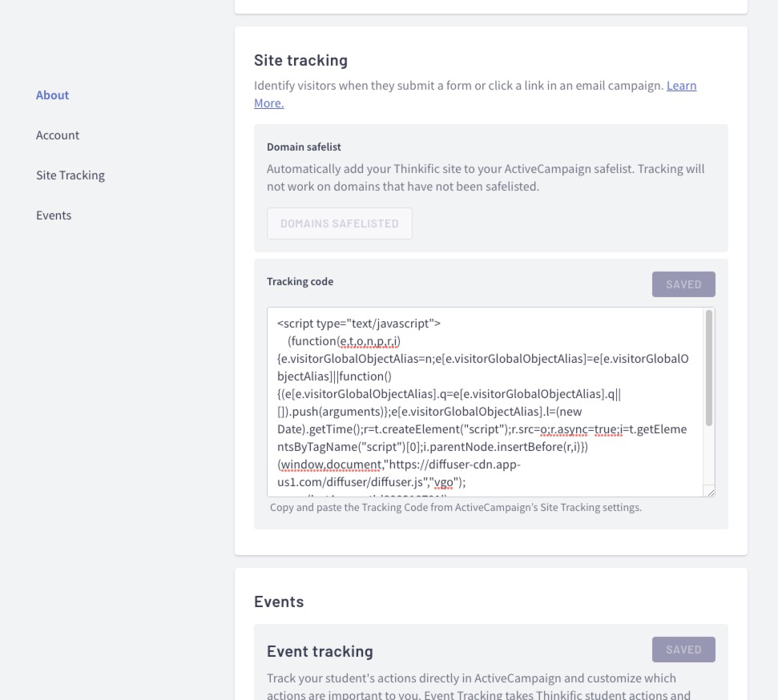This screenshot has width=778, height=700.
Task: Click the textarea resize handle corner
Action: pyautogui.click(x=711, y=492)
